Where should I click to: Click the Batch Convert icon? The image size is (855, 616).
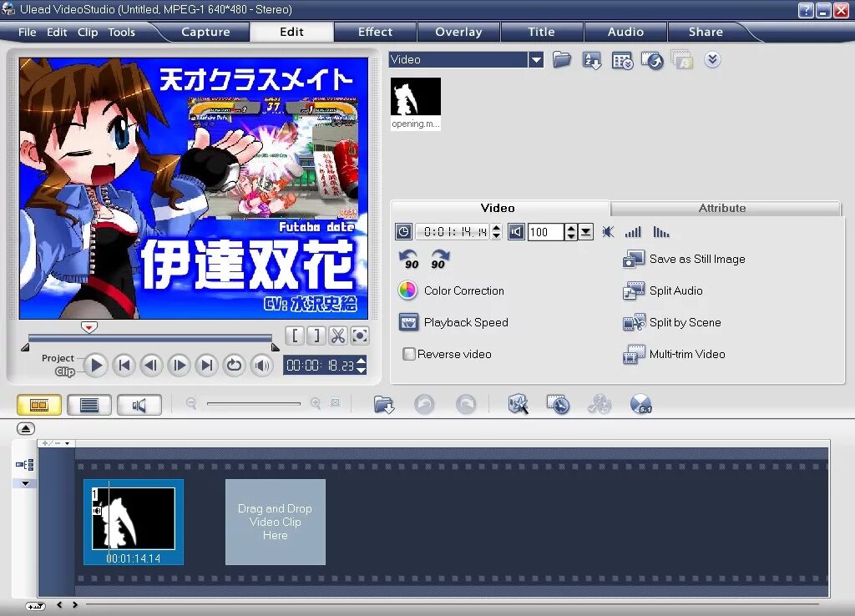(681, 60)
